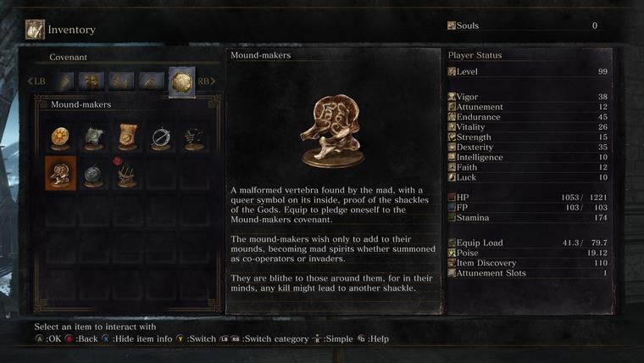Select the highlighted Mound-makers vertebra item
The height and width of the screenshot is (363, 644).
coord(60,173)
